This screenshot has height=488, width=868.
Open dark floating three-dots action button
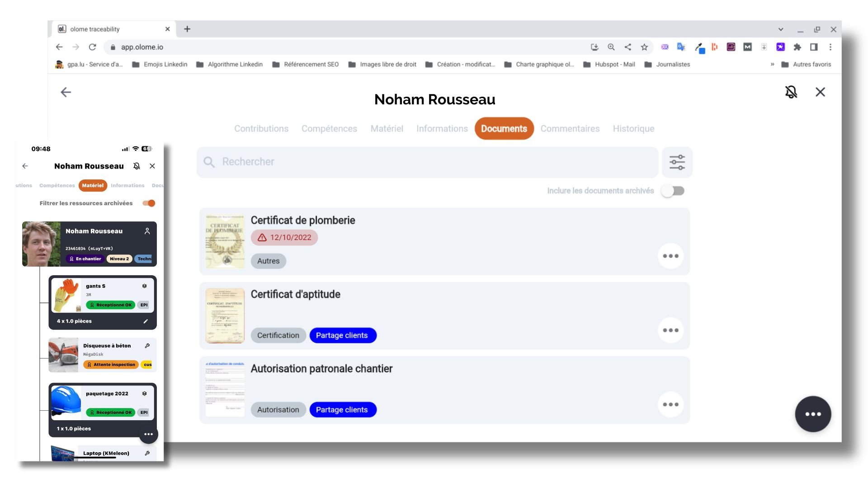pos(812,414)
